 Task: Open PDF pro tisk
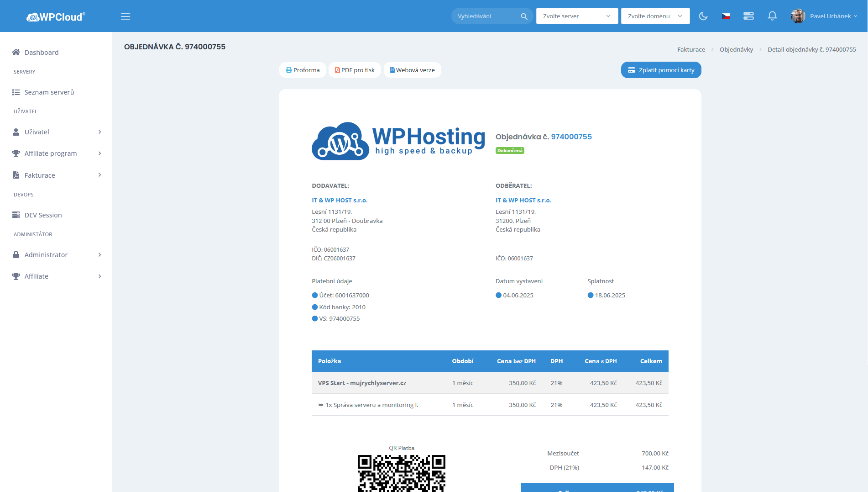(x=355, y=70)
